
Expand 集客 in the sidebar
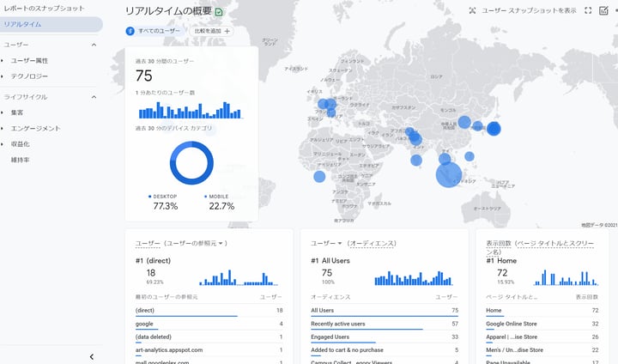coord(17,112)
